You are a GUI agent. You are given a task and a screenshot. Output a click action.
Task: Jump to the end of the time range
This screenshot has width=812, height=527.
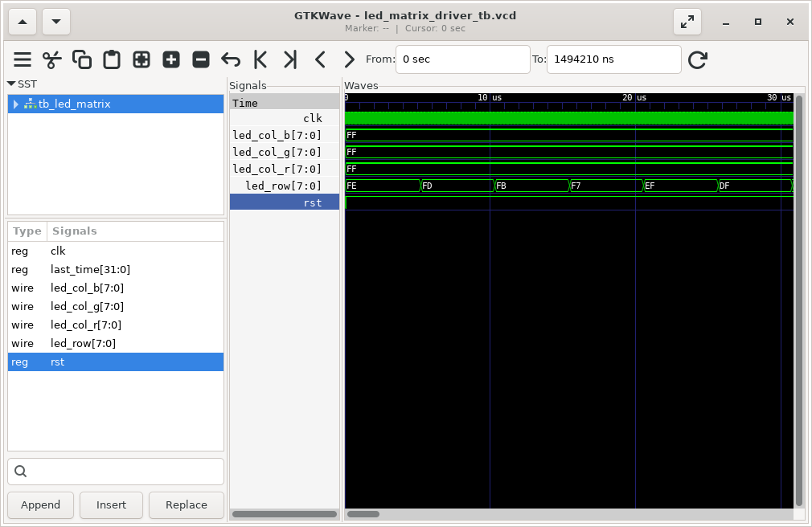pyautogui.click(x=290, y=59)
